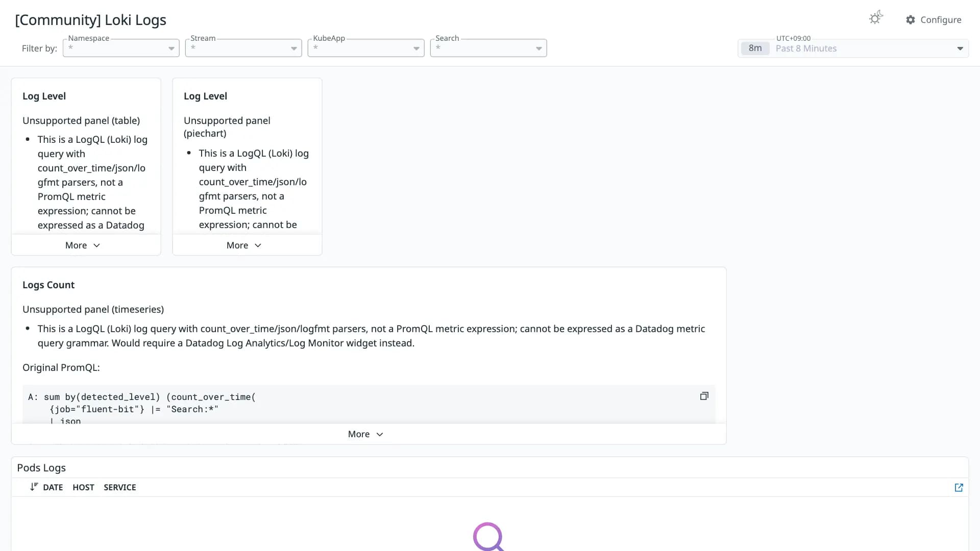This screenshot has width=980, height=551.
Task: Click the 'Filter by:' label
Action: 39,48
